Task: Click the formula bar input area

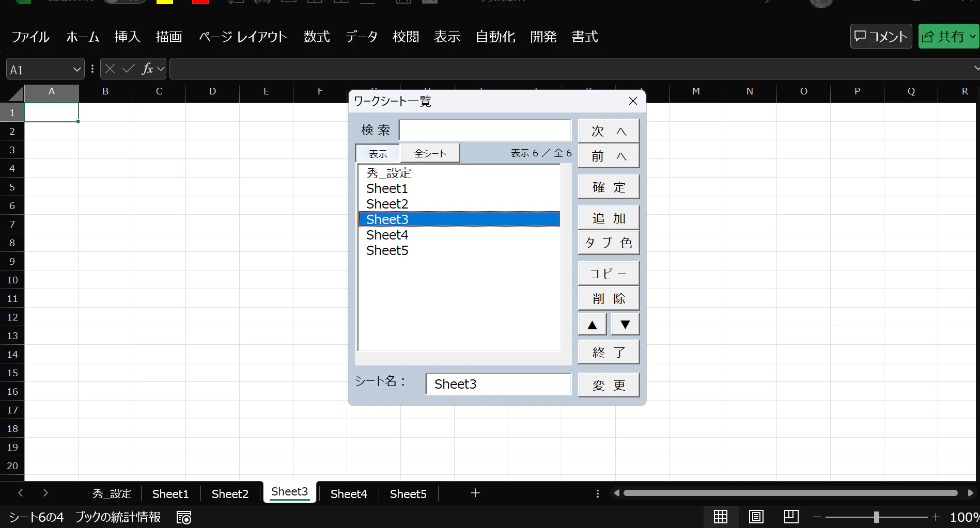Action: [x=570, y=69]
